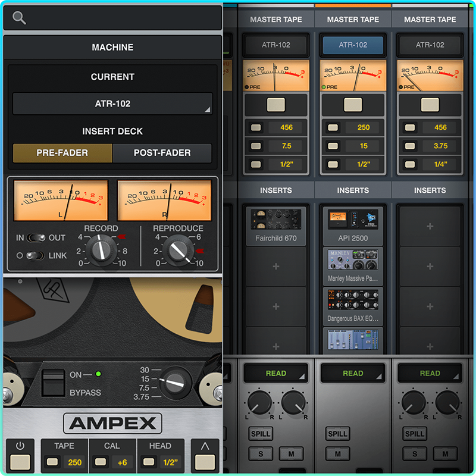Open the Manley Massive Passive insert

(x=353, y=266)
